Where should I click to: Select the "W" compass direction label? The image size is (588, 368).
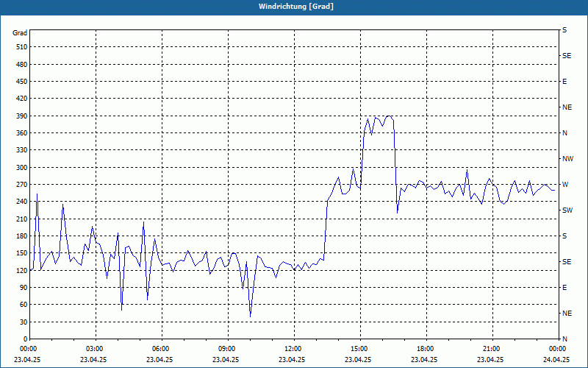[565, 185]
